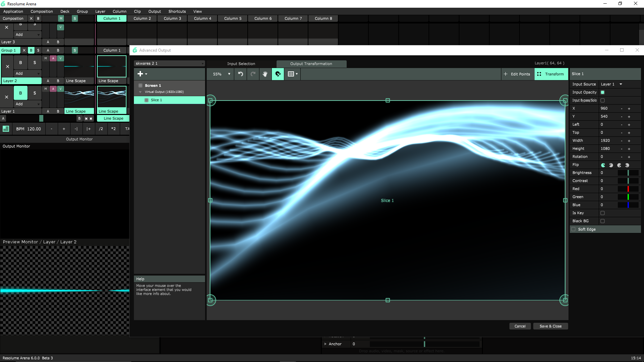
Task: Open the 55% zoom level dropdown
Action: tap(222, 74)
